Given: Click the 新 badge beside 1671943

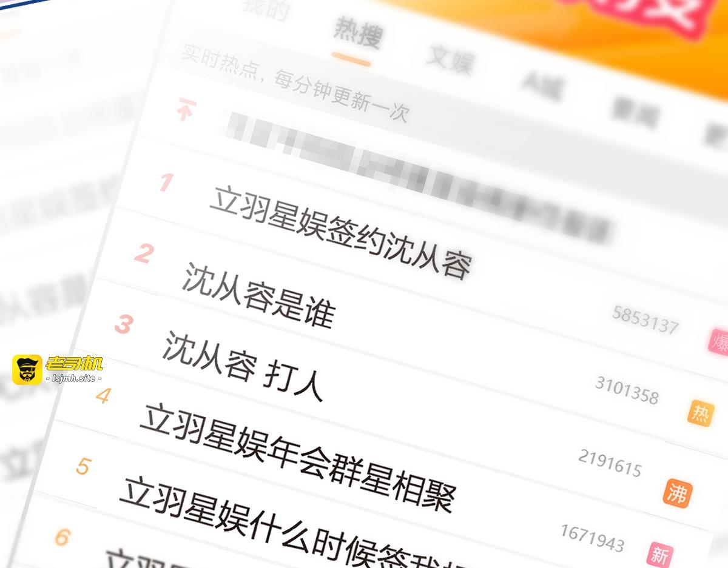Looking at the screenshot, I should 659,555.
